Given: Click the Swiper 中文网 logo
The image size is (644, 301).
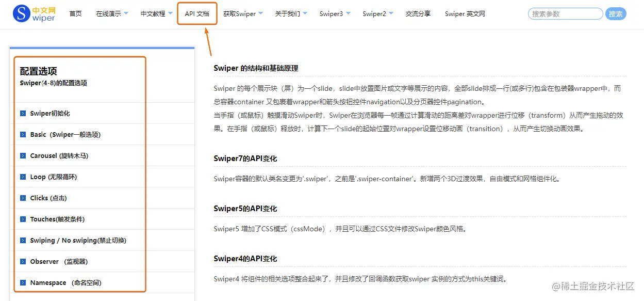Looking at the screenshot, I should click(35, 13).
